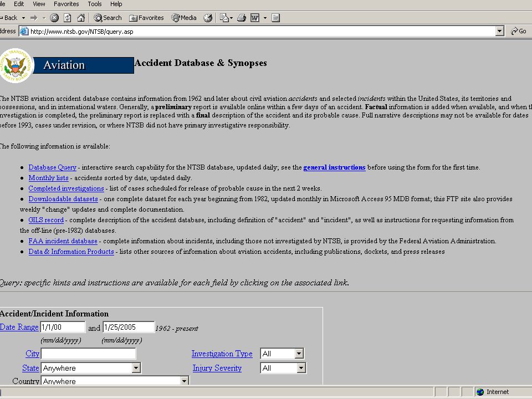Click the Back toolbar button
The image size is (532, 399).
coord(9,18)
